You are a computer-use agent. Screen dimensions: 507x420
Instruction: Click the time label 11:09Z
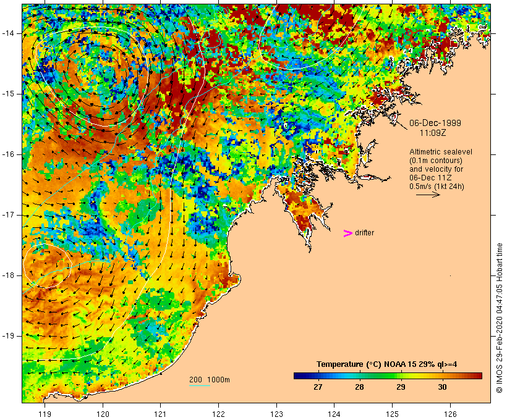pos(433,133)
